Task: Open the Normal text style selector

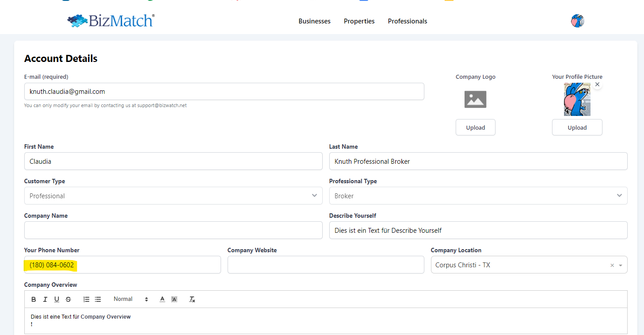Action: click(x=130, y=299)
